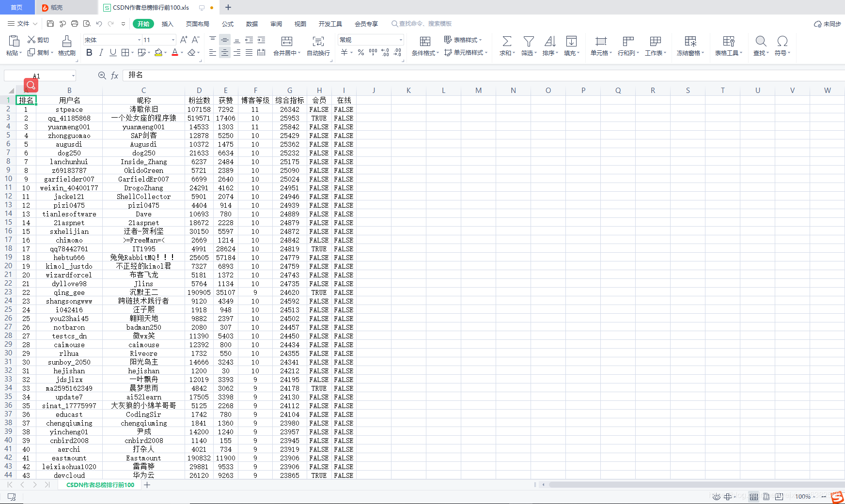845x504 pixels.
Task: Click the fill color highlighter swatch
Action: point(158,52)
